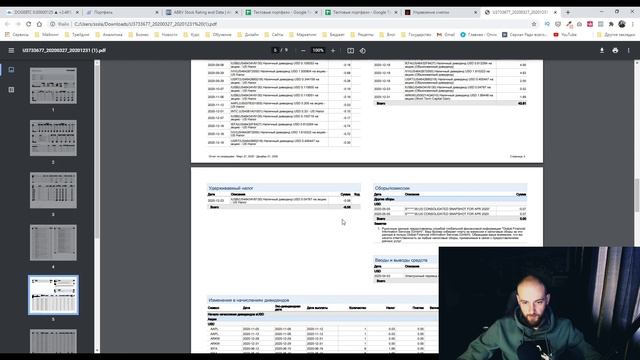Image resolution: width=640 pixels, height=360 pixels.
Task: Bookmark this page with star icon
Action: (x=534, y=24)
